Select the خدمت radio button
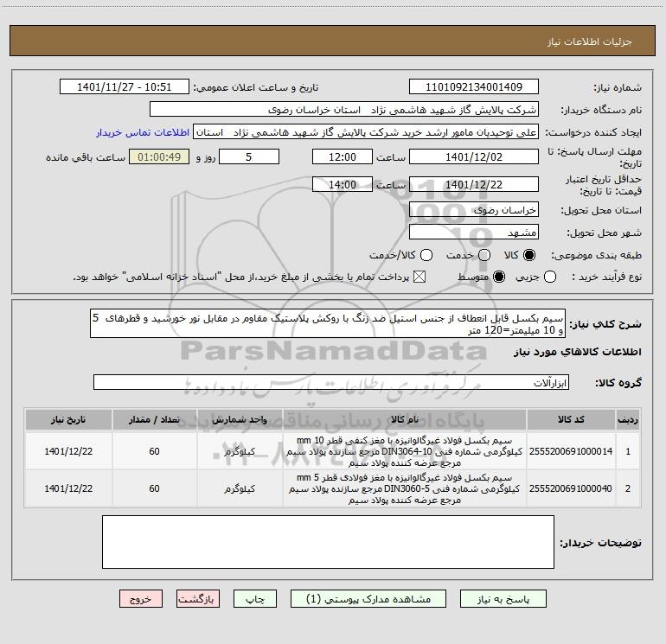Image resolution: width=666 pixels, height=644 pixels. pyautogui.click(x=484, y=255)
